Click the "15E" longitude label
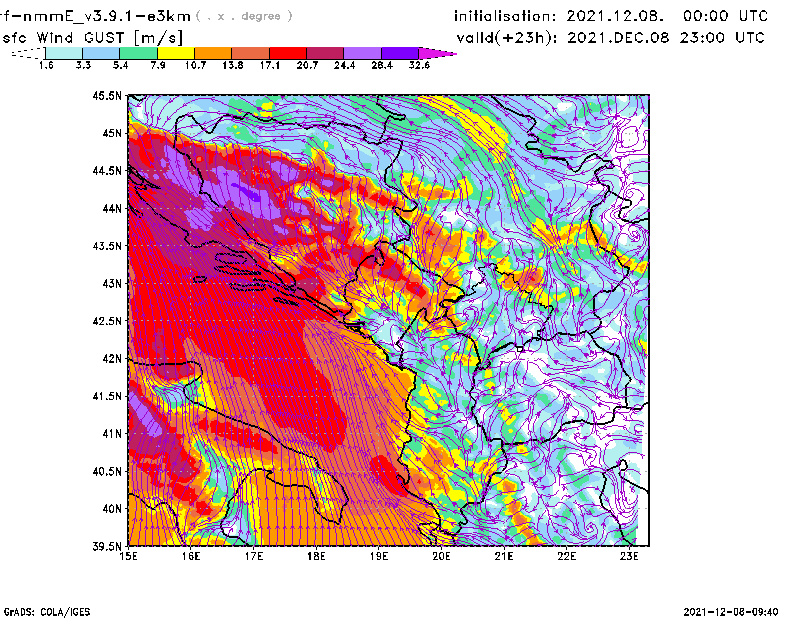This screenshot has width=800, height=618. pos(128,556)
